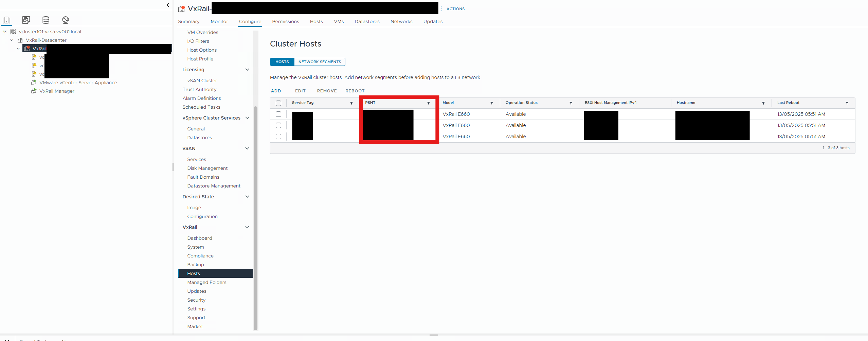Viewport: 868px width, 341px height.
Task: Collapse the vSAN section
Action: coord(247,148)
